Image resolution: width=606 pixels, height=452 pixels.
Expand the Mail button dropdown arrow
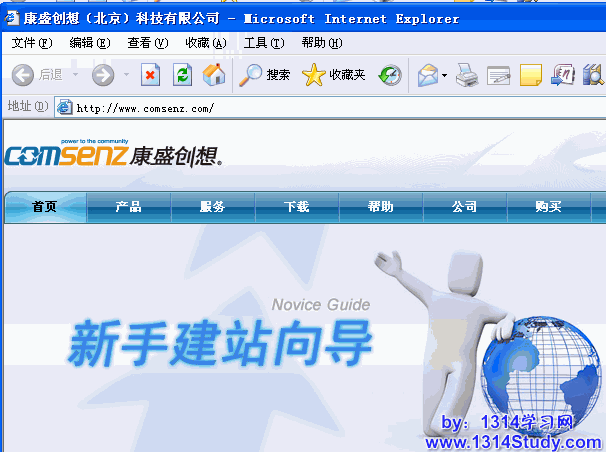pos(444,75)
